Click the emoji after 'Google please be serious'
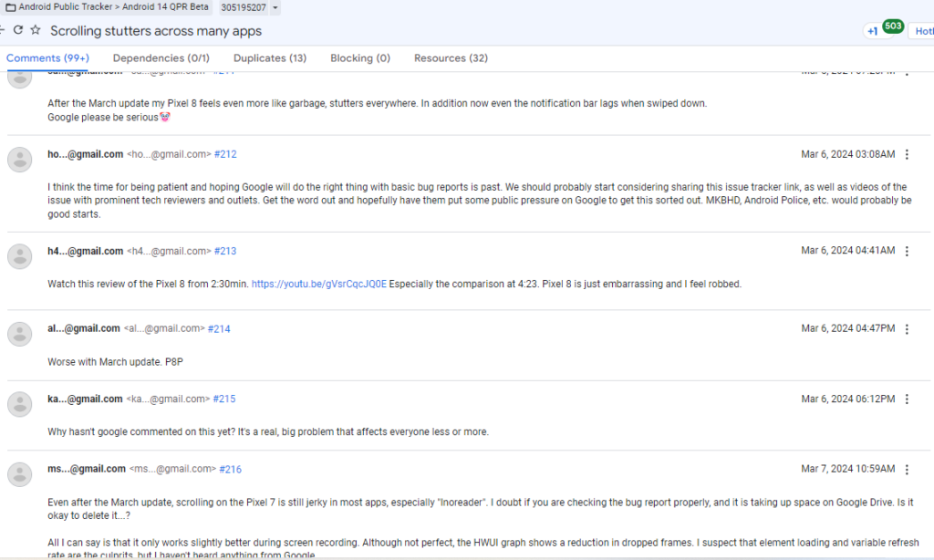 (x=165, y=117)
